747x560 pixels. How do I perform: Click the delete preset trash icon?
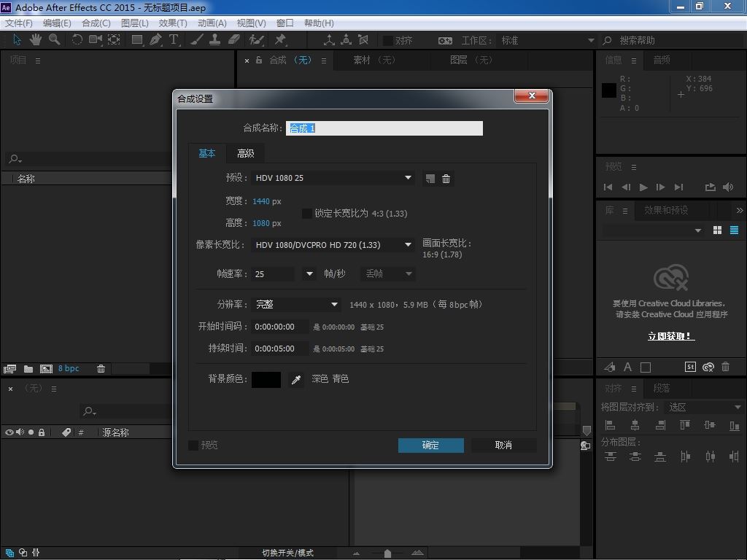coord(446,179)
